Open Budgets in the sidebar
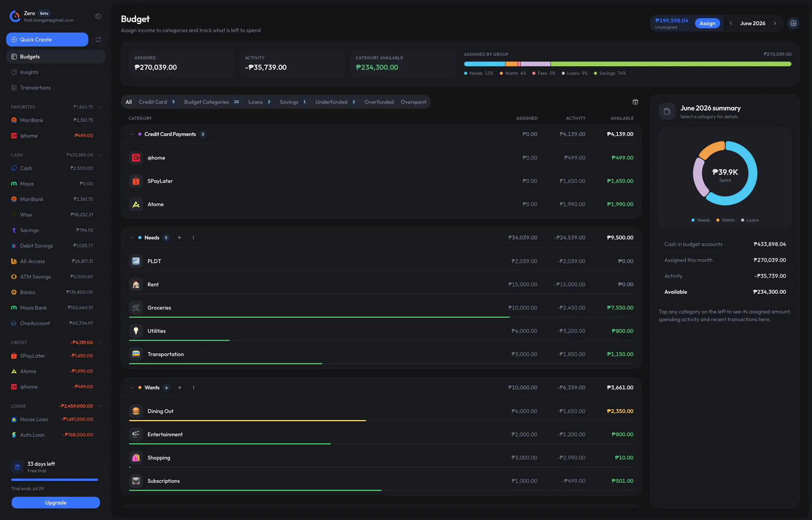Viewport: 812px width, 520px height. click(x=56, y=57)
